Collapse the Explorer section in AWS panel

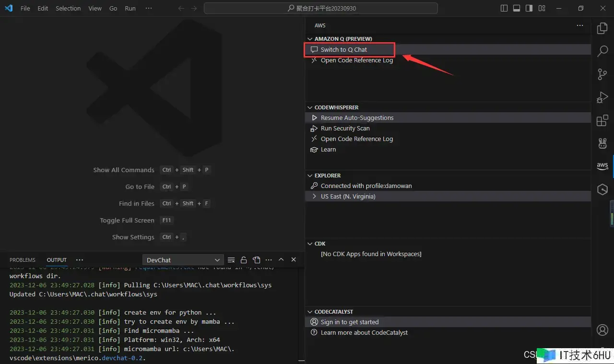[448, 176]
